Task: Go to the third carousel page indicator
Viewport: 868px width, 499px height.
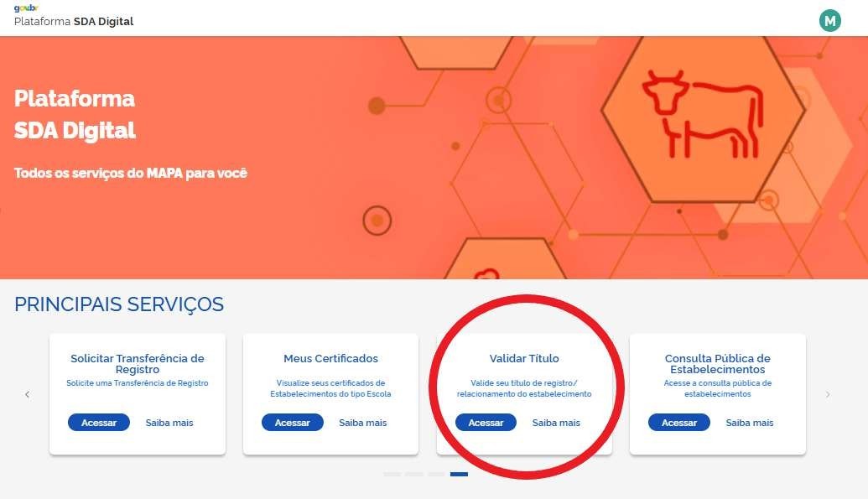Action: (436, 474)
